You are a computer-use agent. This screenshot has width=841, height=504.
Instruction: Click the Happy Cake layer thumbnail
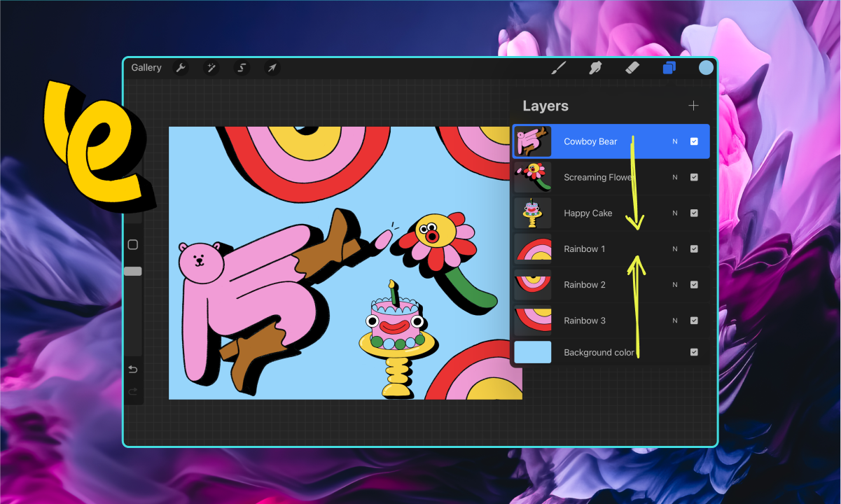[532, 213]
